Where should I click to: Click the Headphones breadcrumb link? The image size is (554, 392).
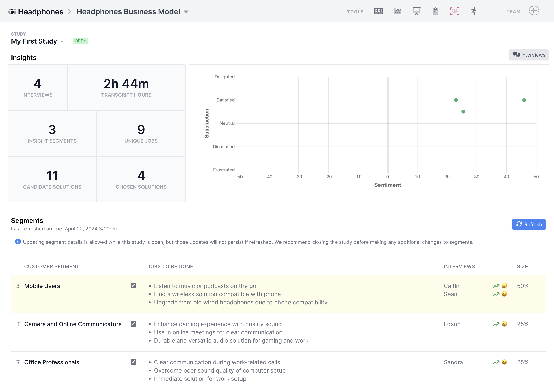coord(40,11)
